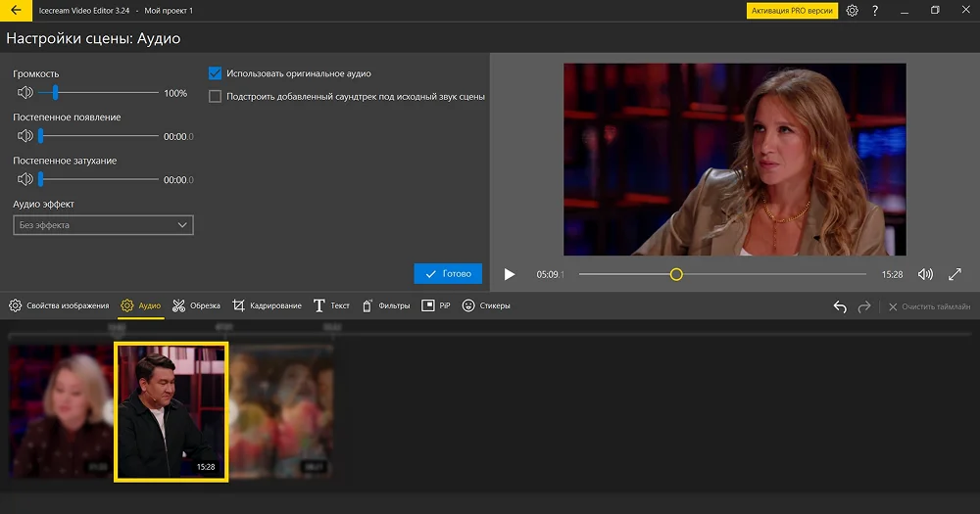The width and height of the screenshot is (980, 514).
Task: Open the Свойства изображения tab
Action: click(x=59, y=305)
